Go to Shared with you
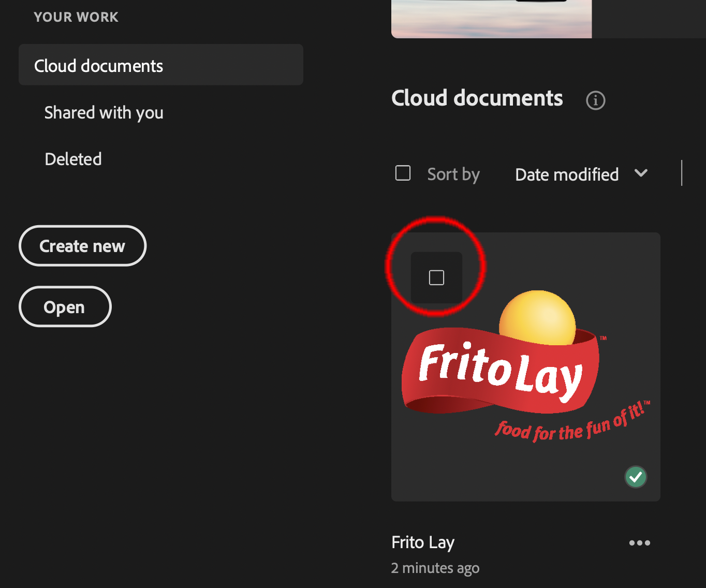Viewport: 706px width, 588px height. (104, 113)
